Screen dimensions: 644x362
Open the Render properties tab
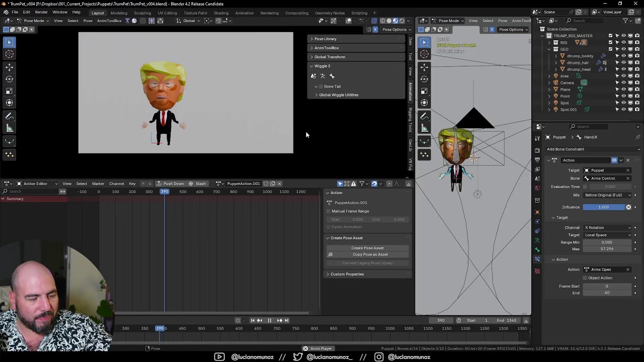pyautogui.click(x=537, y=149)
